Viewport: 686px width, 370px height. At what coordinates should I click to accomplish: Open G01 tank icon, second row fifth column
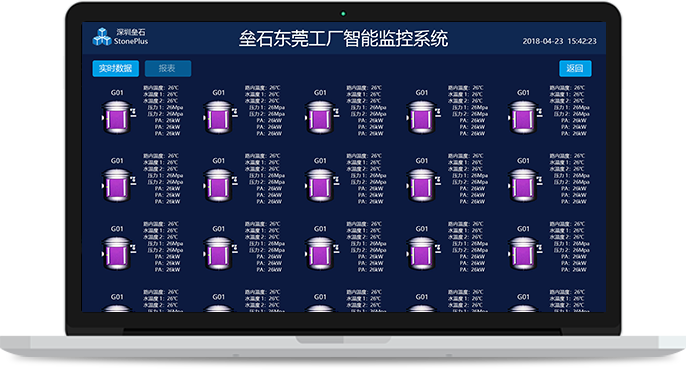point(525,185)
